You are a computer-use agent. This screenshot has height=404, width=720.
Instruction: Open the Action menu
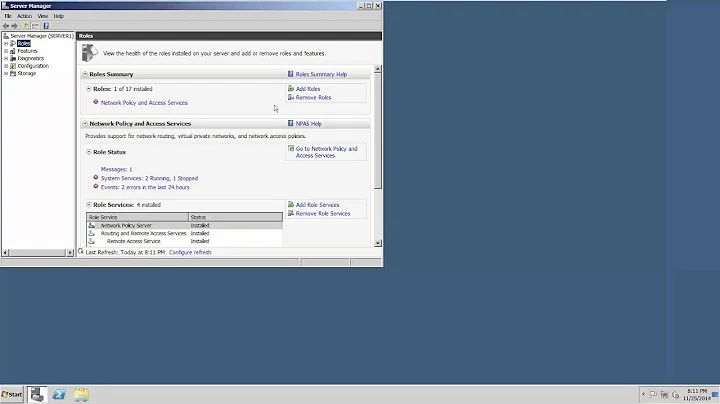point(24,16)
